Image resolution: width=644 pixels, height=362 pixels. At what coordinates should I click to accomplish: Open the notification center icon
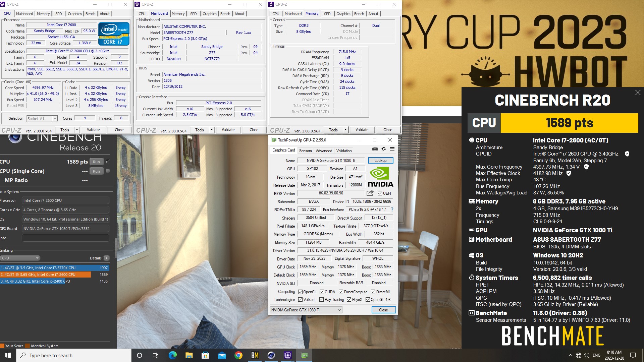(x=633, y=355)
